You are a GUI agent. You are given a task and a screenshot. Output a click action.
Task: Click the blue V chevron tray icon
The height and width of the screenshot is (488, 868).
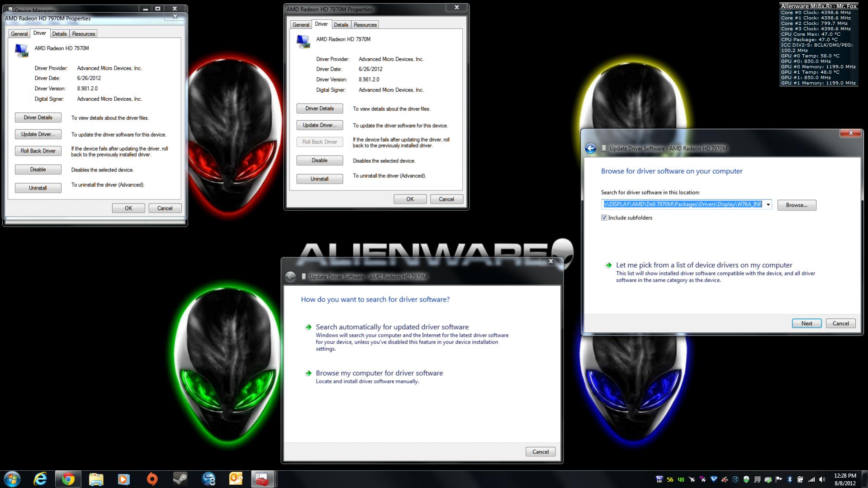(714, 479)
